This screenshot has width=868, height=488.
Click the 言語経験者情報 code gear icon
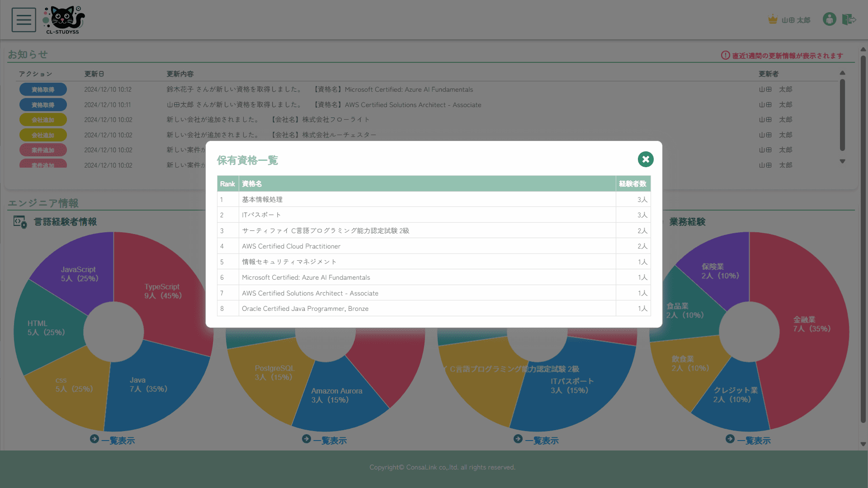click(x=20, y=222)
